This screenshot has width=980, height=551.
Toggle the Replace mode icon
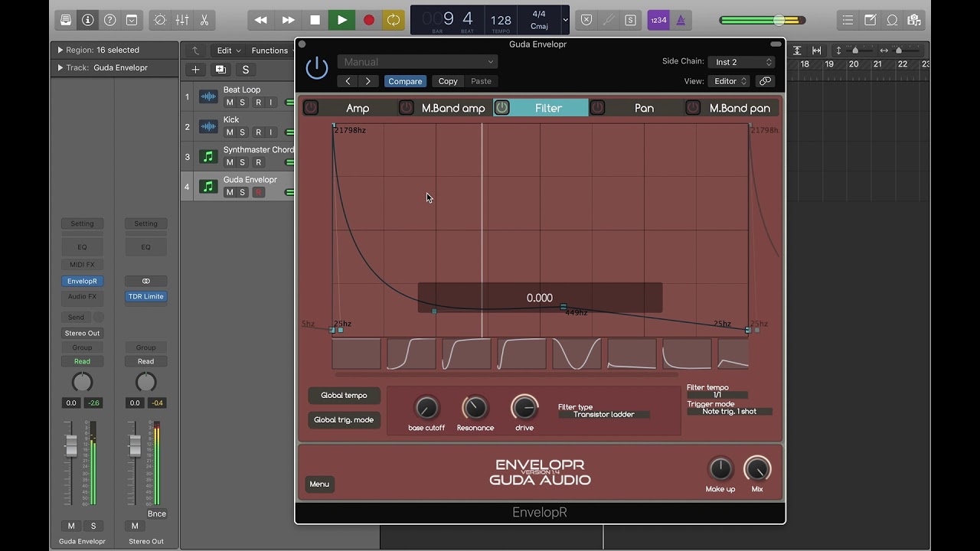(x=586, y=20)
